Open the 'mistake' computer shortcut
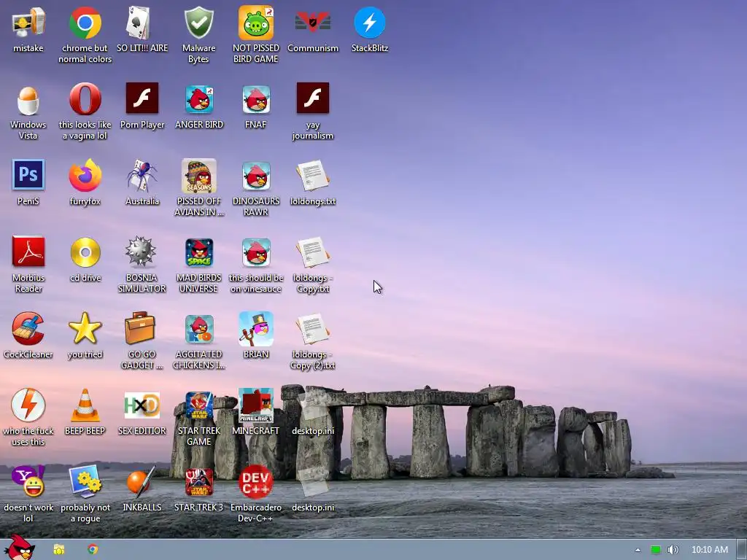 pyautogui.click(x=28, y=29)
